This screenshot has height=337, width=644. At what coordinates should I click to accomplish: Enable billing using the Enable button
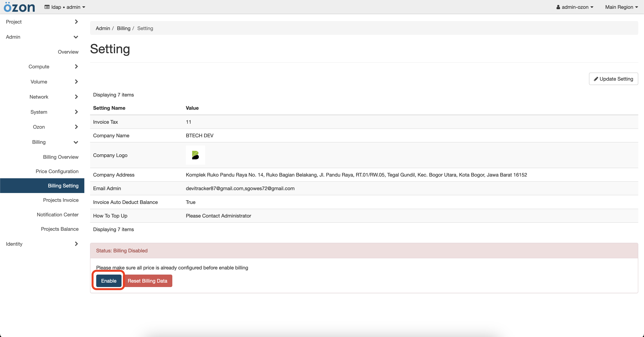(109, 280)
